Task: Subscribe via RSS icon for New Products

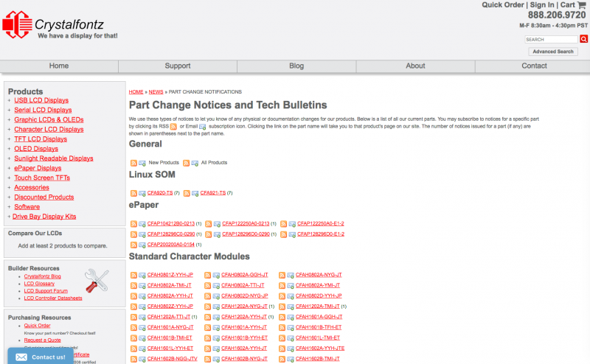Action: click(133, 163)
